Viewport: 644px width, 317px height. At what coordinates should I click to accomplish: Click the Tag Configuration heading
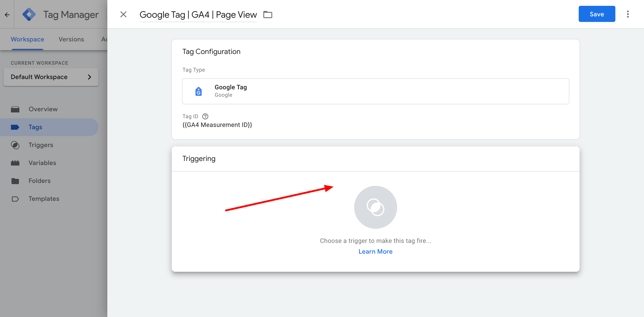click(211, 51)
